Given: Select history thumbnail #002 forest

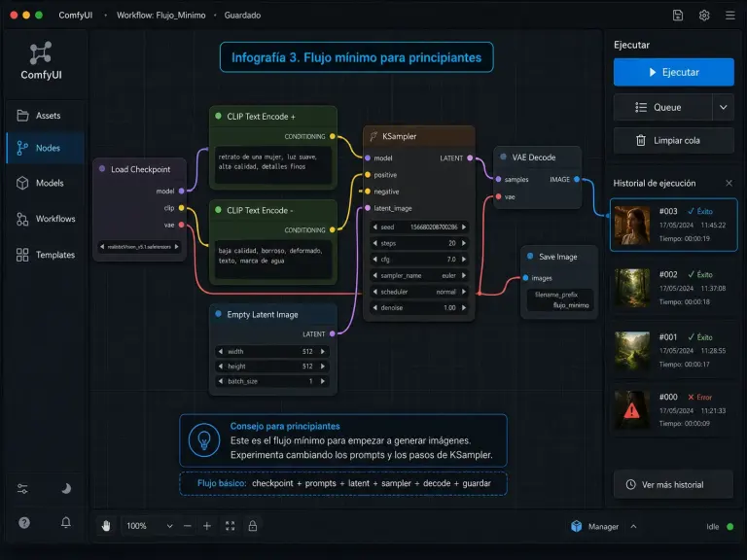Looking at the screenshot, I should coord(631,288).
